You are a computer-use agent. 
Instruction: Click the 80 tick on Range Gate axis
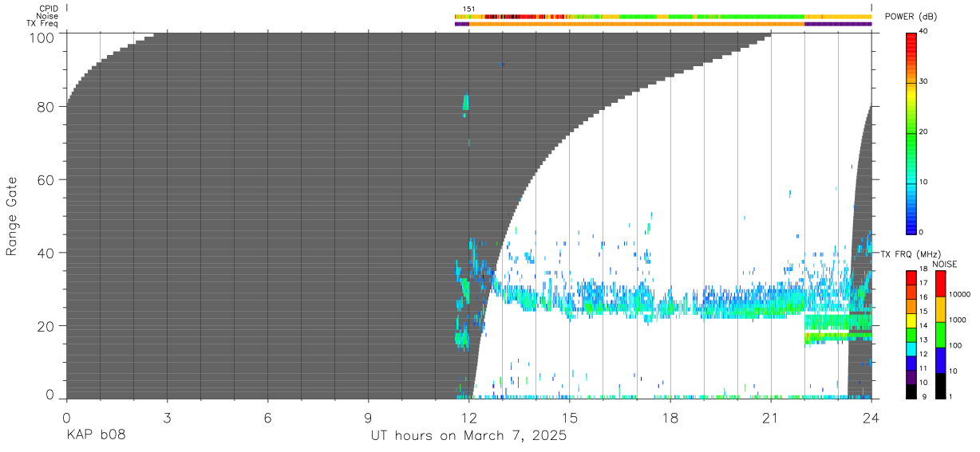coord(46,107)
